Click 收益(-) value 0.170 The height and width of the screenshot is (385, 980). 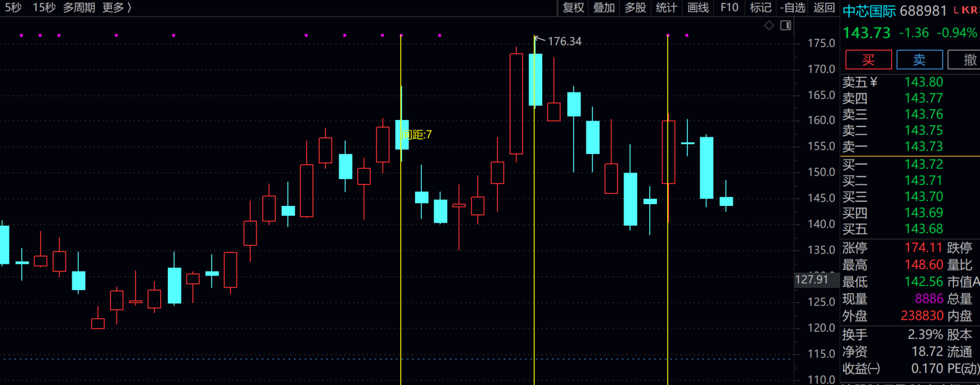927,369
